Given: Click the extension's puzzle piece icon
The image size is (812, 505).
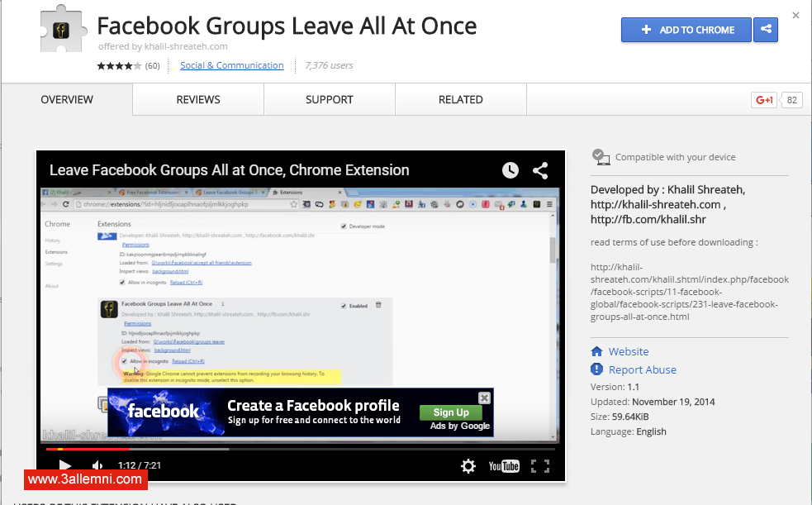Looking at the screenshot, I should click(x=63, y=33).
